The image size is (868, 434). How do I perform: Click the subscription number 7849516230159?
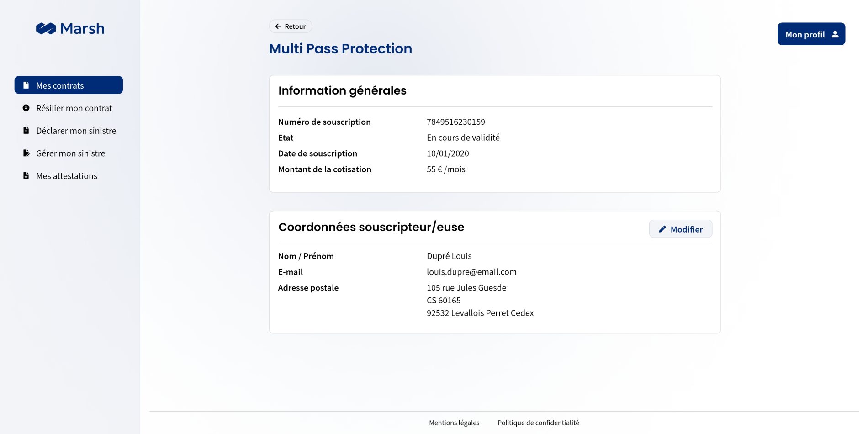pyautogui.click(x=455, y=122)
